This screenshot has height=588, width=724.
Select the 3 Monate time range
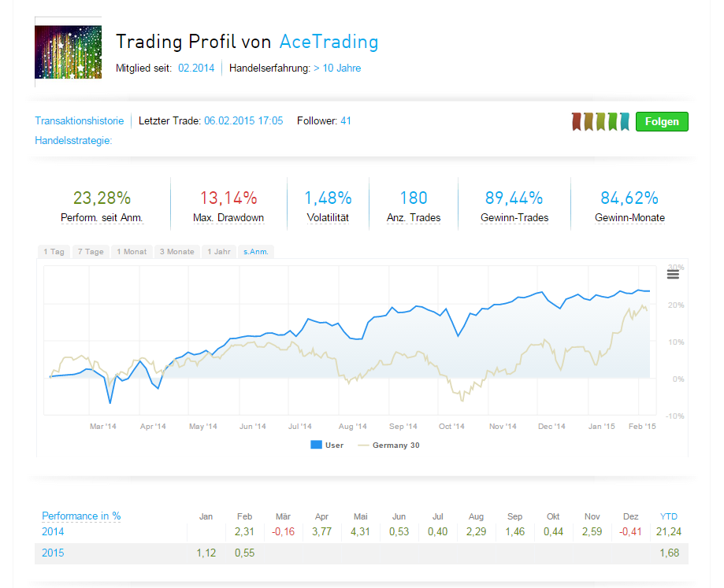click(x=176, y=252)
